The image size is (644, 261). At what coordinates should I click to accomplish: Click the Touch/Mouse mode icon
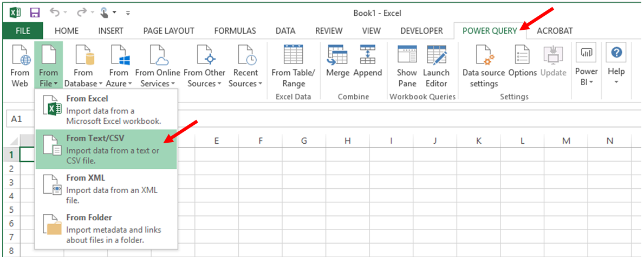105,12
